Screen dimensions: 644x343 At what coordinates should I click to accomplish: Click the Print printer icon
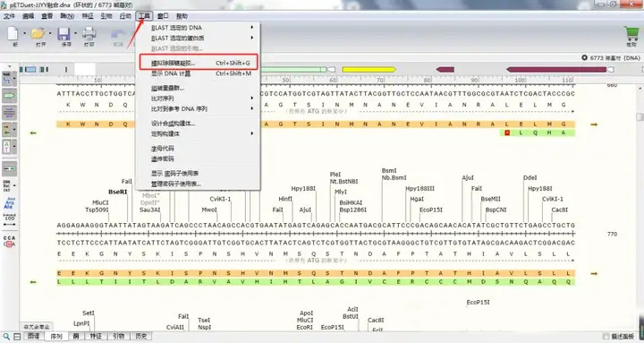pyautogui.click(x=89, y=33)
